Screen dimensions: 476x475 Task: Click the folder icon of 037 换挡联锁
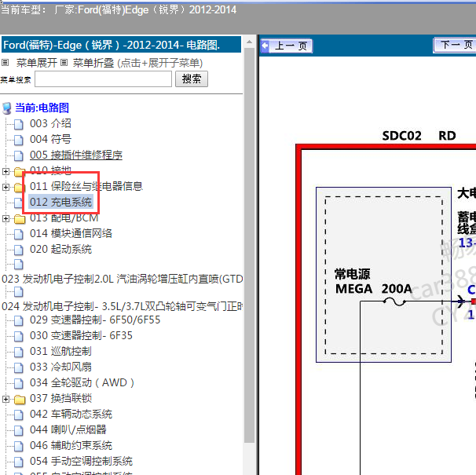tap(20, 400)
